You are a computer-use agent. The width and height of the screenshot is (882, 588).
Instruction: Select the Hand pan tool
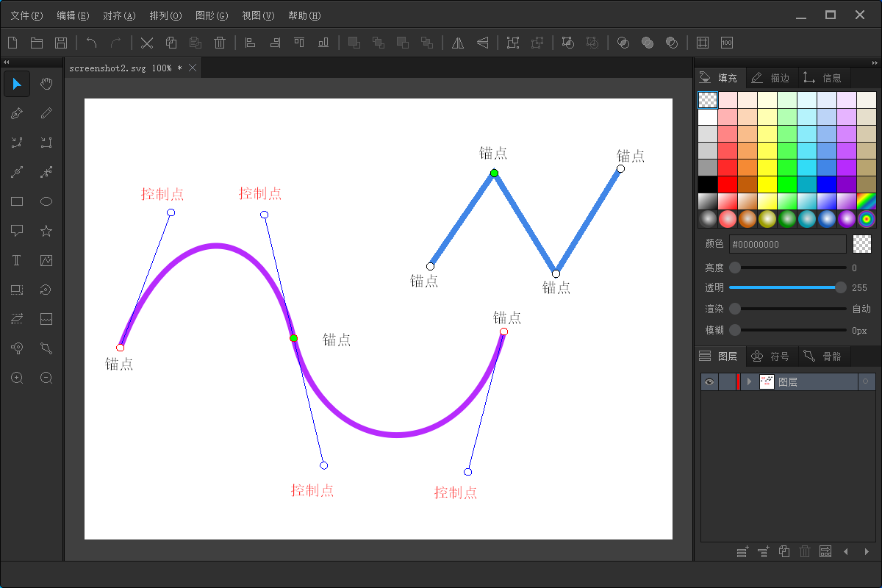(46, 84)
